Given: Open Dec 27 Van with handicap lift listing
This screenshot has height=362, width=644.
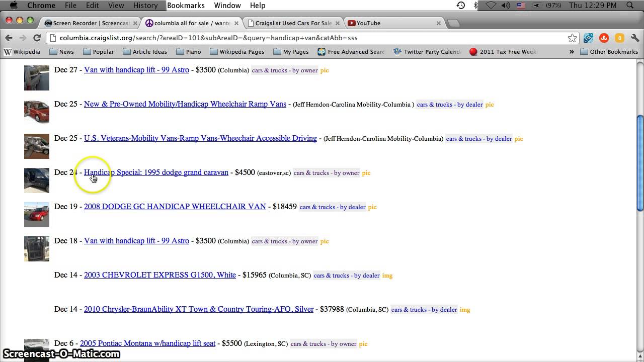Looking at the screenshot, I should pos(136,70).
